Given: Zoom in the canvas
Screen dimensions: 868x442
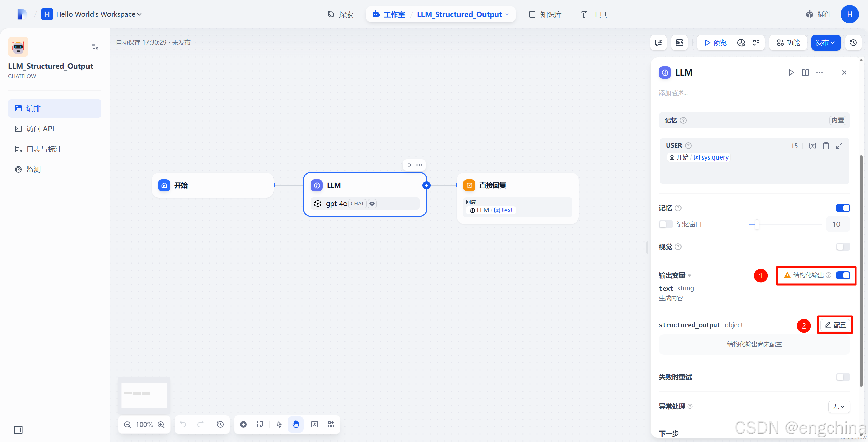Looking at the screenshot, I should pyautogui.click(x=161, y=424).
